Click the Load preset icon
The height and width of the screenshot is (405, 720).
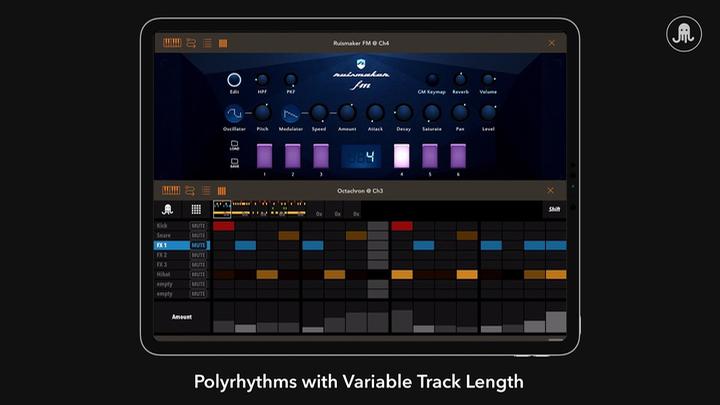tap(234, 146)
